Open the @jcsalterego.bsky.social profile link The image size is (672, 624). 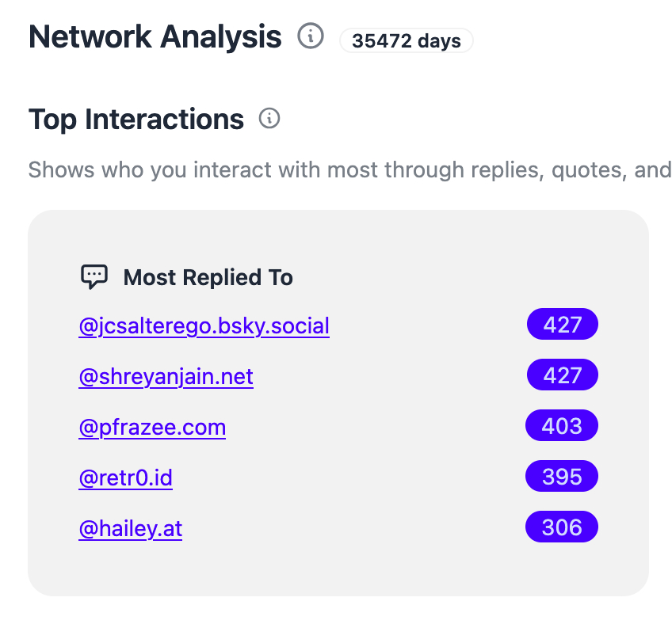coord(204,325)
